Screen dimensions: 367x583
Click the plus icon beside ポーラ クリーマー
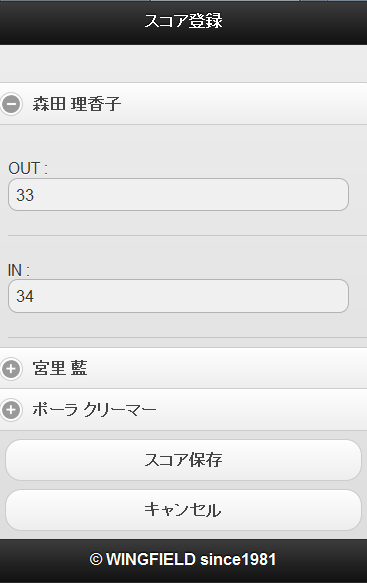pos(11,410)
